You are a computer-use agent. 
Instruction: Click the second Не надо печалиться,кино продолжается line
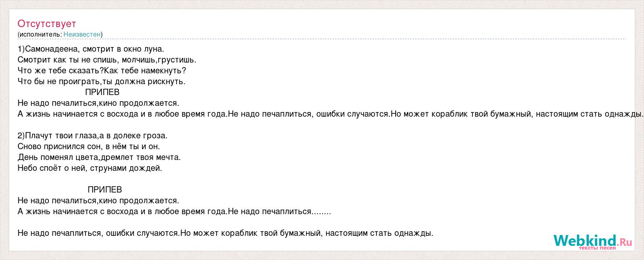pos(98,201)
